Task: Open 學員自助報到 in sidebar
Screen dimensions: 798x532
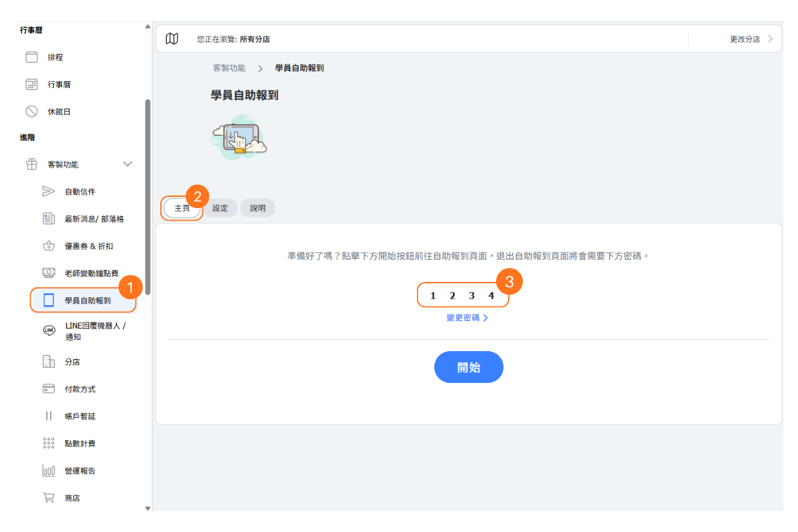Action: point(87,301)
